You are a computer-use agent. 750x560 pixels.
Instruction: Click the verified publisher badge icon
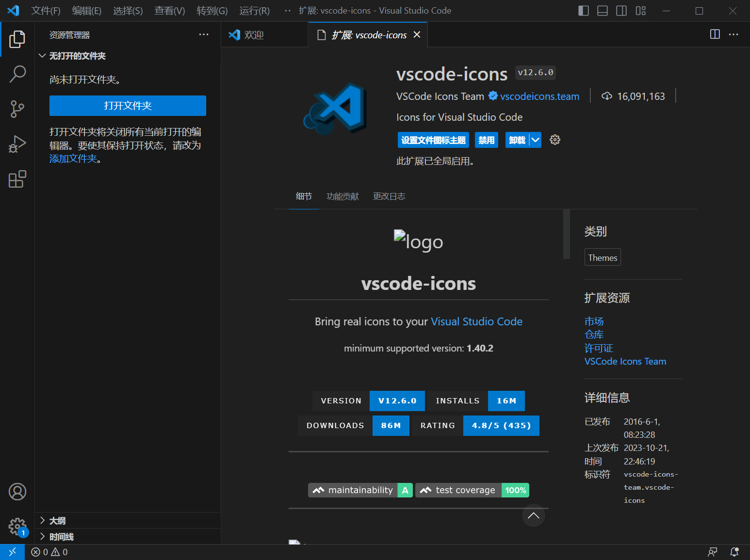pyautogui.click(x=493, y=96)
